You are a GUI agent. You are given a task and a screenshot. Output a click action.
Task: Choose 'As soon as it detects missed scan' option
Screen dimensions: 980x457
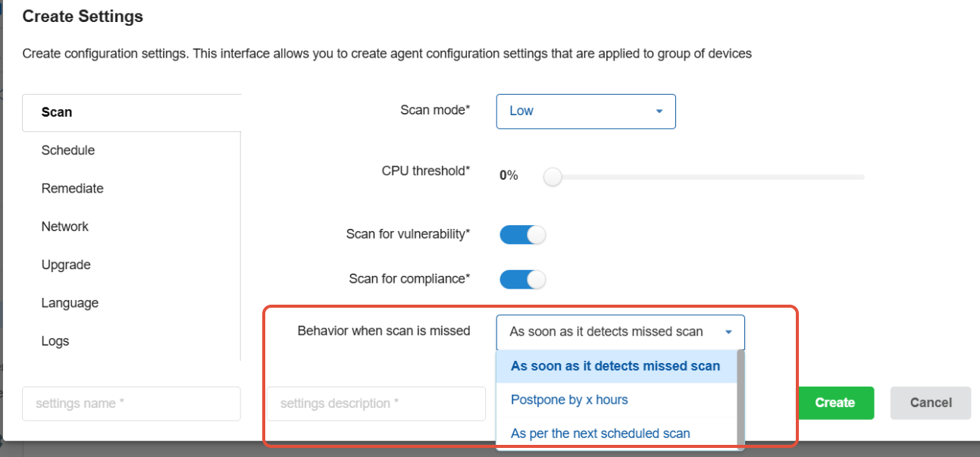[615, 366]
